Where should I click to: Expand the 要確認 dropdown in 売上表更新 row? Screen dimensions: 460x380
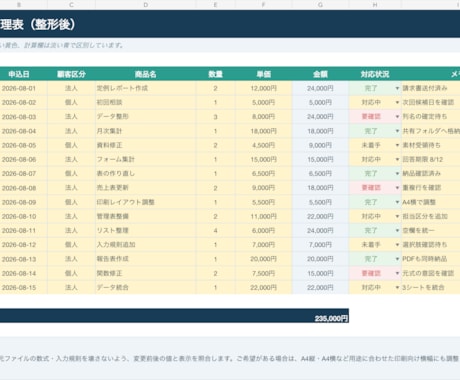397,188
